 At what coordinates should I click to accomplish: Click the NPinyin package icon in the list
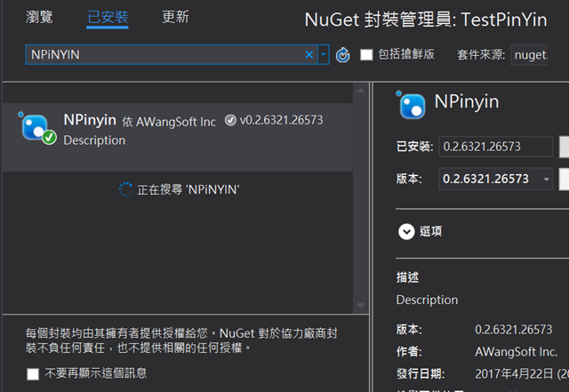pyautogui.click(x=37, y=128)
